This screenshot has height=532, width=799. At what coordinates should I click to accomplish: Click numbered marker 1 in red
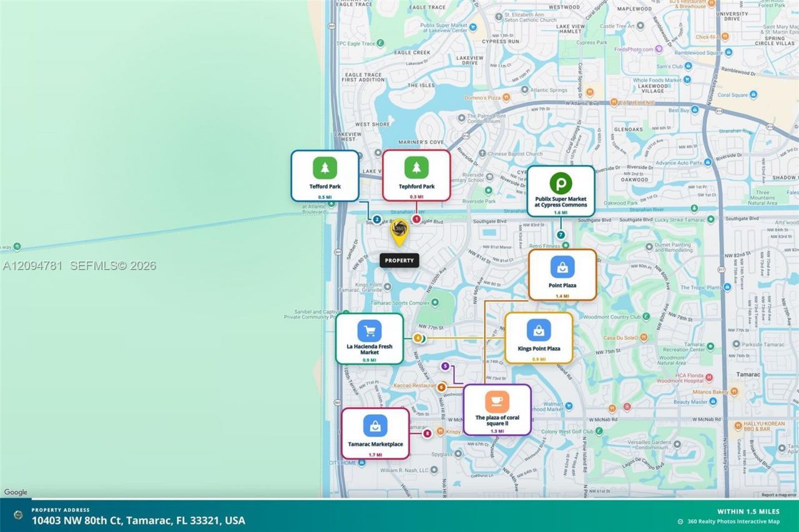(x=416, y=219)
